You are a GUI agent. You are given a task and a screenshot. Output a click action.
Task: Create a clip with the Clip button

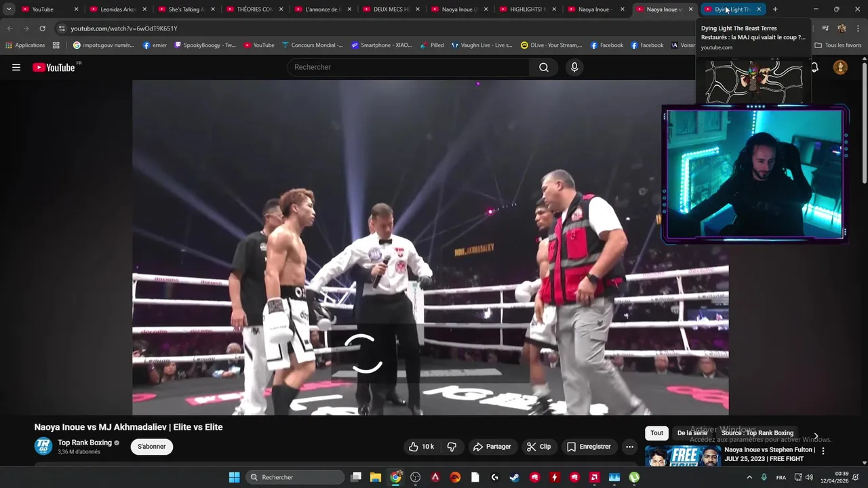tap(538, 447)
